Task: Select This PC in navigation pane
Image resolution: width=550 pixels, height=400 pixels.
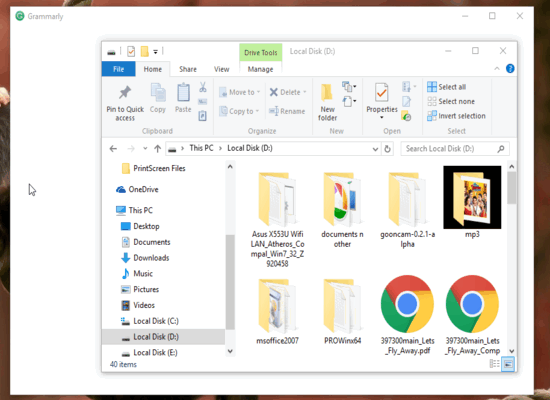Action: point(134,210)
